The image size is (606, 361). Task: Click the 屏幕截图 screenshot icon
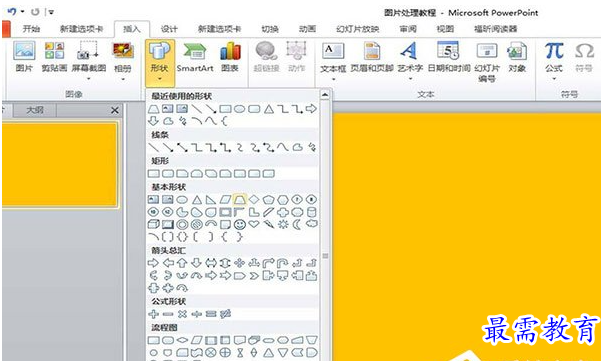[x=89, y=57]
